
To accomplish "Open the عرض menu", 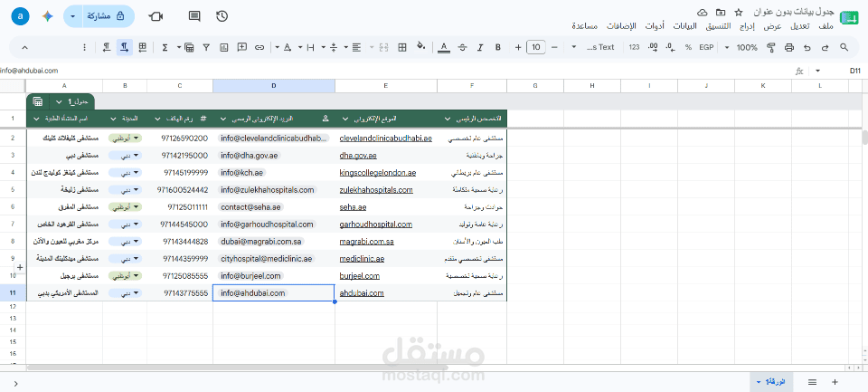I will 773,26.
